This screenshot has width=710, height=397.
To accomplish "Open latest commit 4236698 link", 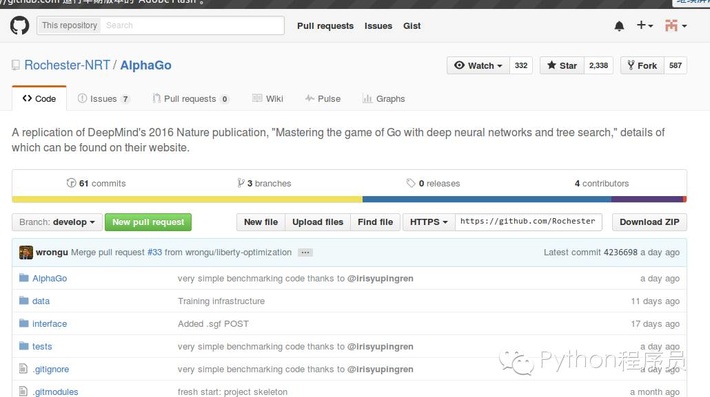I will coord(621,252).
